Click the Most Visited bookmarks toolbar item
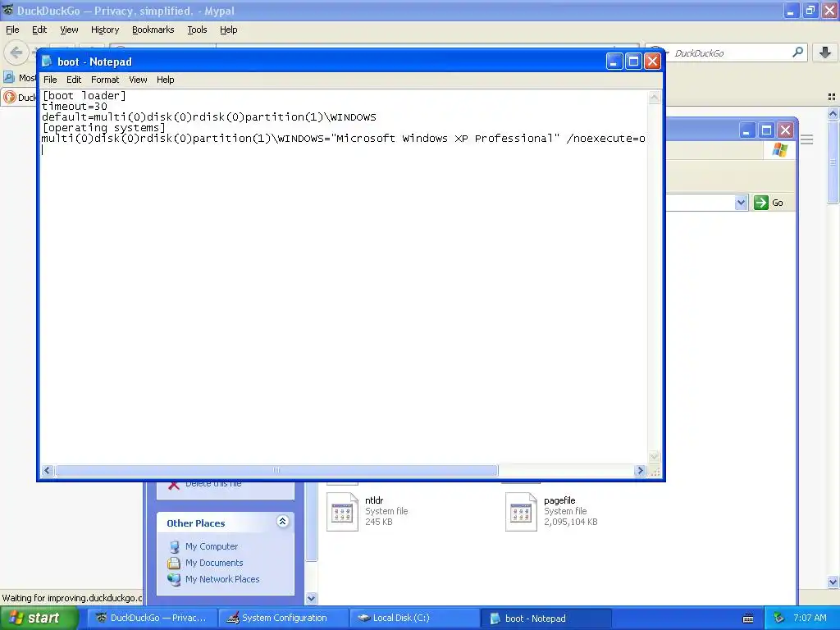Image resolution: width=840 pixels, height=630 pixels. coord(21,78)
